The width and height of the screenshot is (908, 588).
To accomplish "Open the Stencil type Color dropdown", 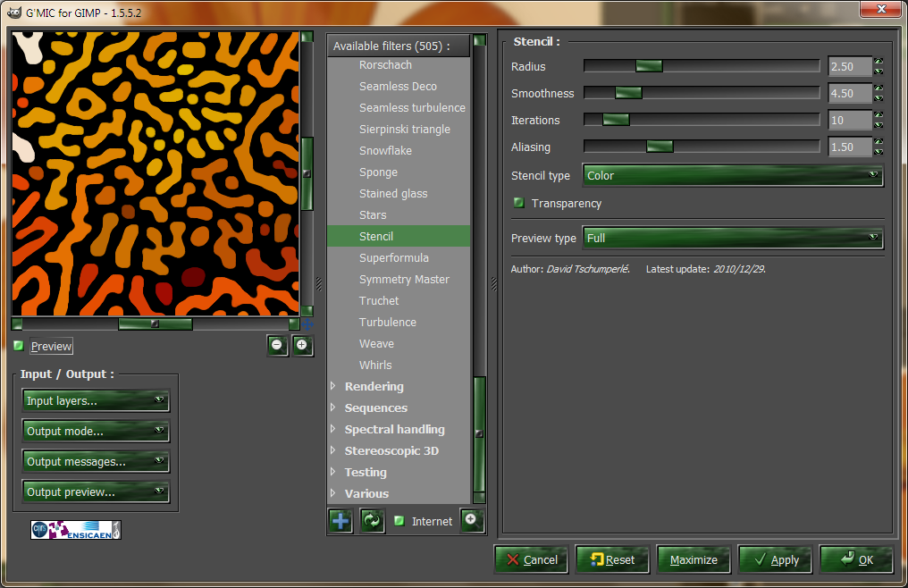I will [x=733, y=175].
